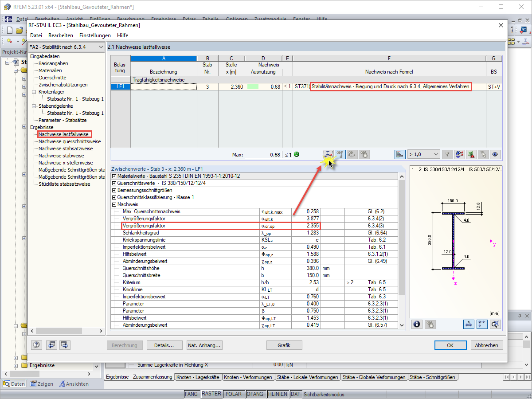Select Parameter - Stabsätze in tree
The height and width of the screenshot is (399, 532).
pyautogui.click(x=63, y=120)
